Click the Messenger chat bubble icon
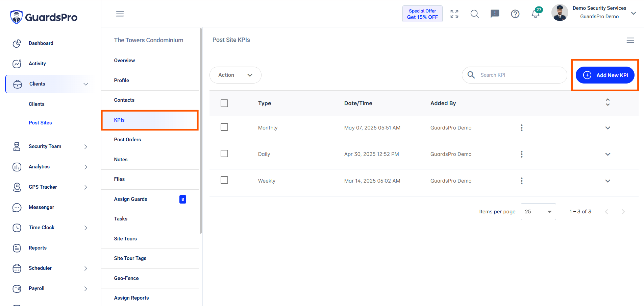This screenshot has height=306, width=644. tap(17, 207)
